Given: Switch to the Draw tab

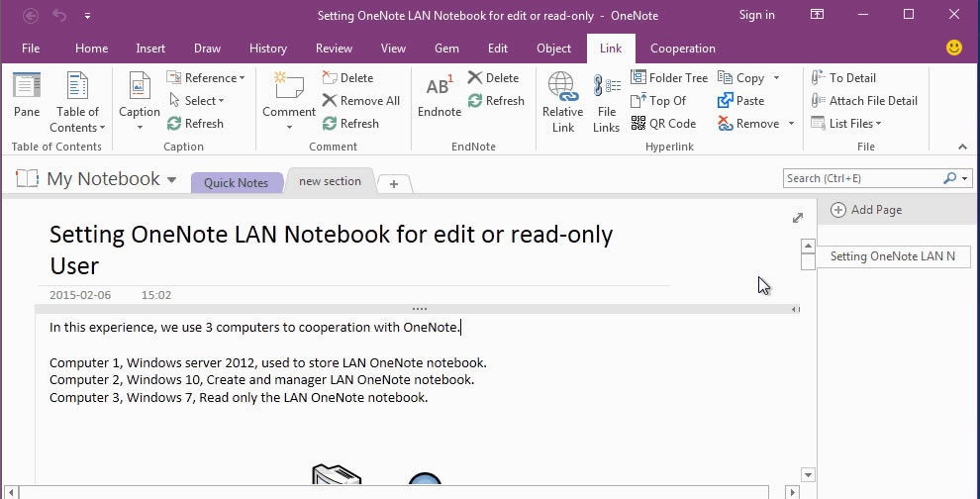Looking at the screenshot, I should point(208,49).
